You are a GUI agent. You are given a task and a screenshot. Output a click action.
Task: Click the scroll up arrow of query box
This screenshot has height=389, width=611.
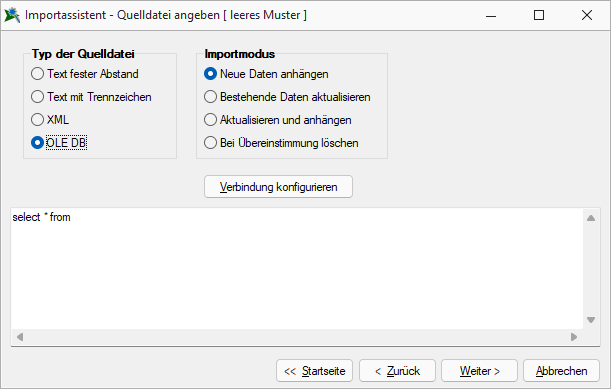tap(591, 218)
